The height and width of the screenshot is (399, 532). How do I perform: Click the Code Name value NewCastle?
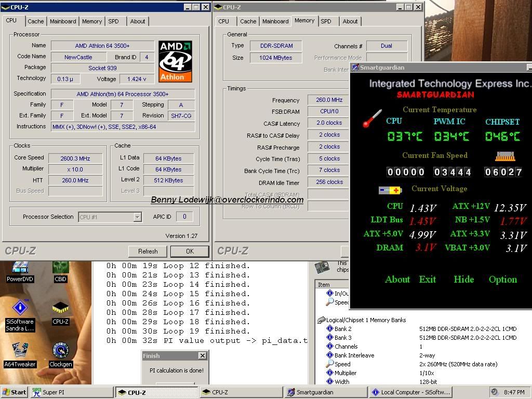tap(78, 57)
